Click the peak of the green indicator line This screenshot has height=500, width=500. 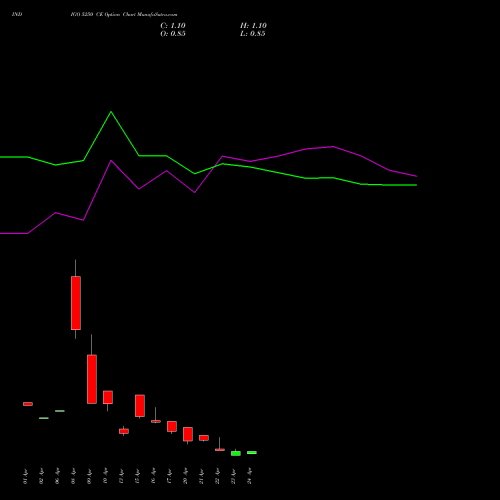coord(111,112)
